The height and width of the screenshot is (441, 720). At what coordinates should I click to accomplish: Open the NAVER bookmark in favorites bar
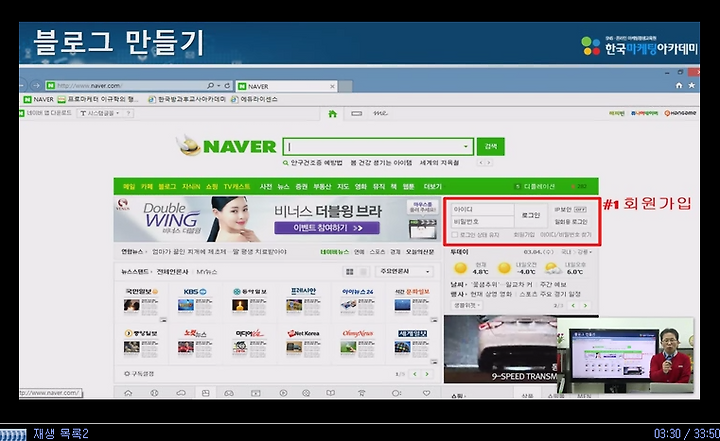39,99
